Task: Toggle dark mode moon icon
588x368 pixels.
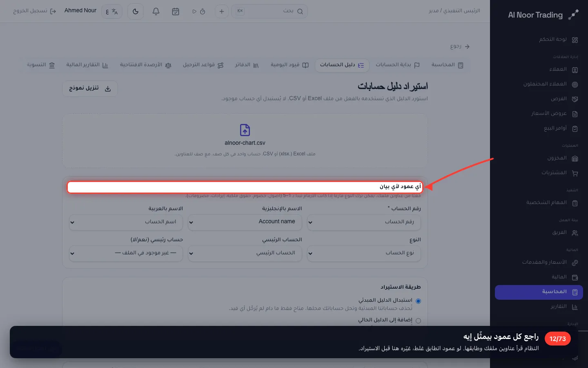Action: point(136,11)
